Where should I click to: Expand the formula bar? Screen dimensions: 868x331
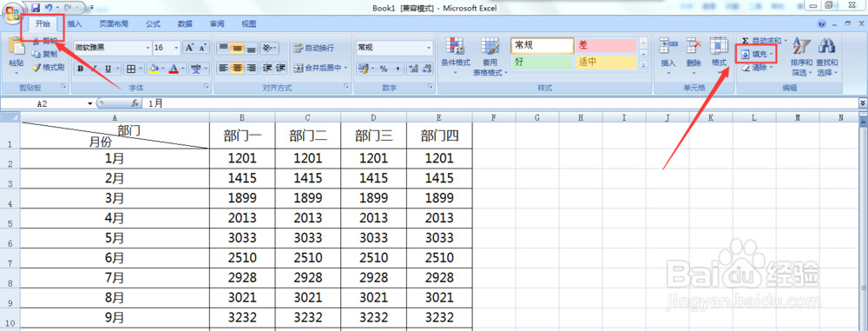(863, 103)
